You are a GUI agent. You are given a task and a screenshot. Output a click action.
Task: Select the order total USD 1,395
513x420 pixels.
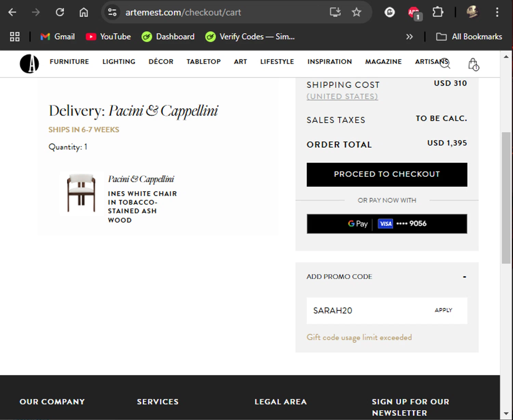tap(447, 143)
